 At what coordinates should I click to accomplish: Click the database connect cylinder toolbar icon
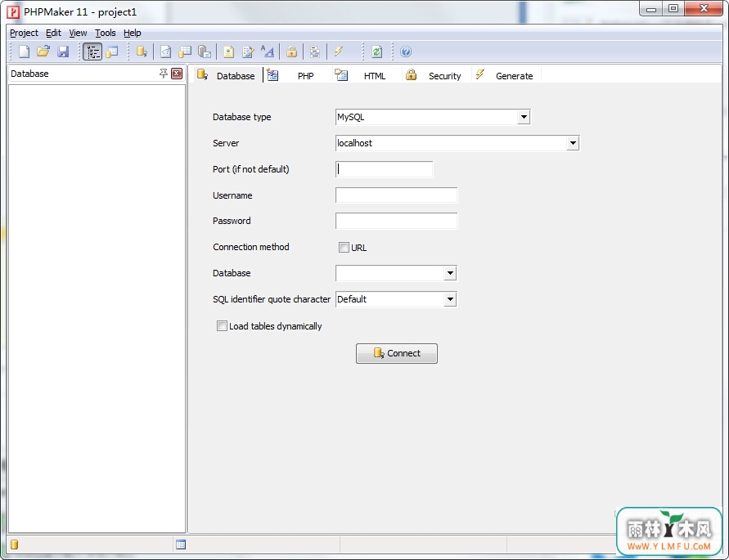142,52
